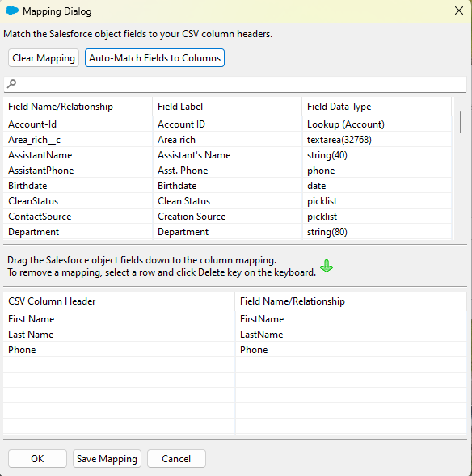The width and height of the screenshot is (472, 476).
Task: Click the string(40) data type cell
Action: tap(377, 155)
